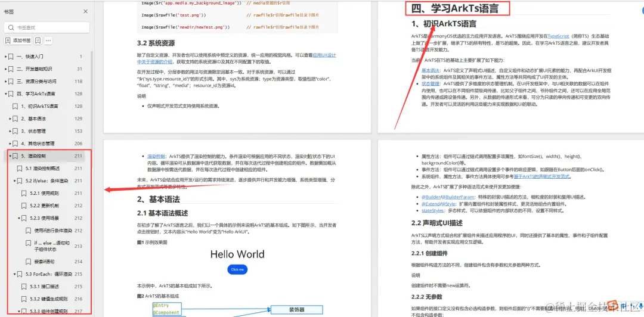Viewport: 644px width, 317px height.
Task: Open the @Builder link
Action: 431,197
